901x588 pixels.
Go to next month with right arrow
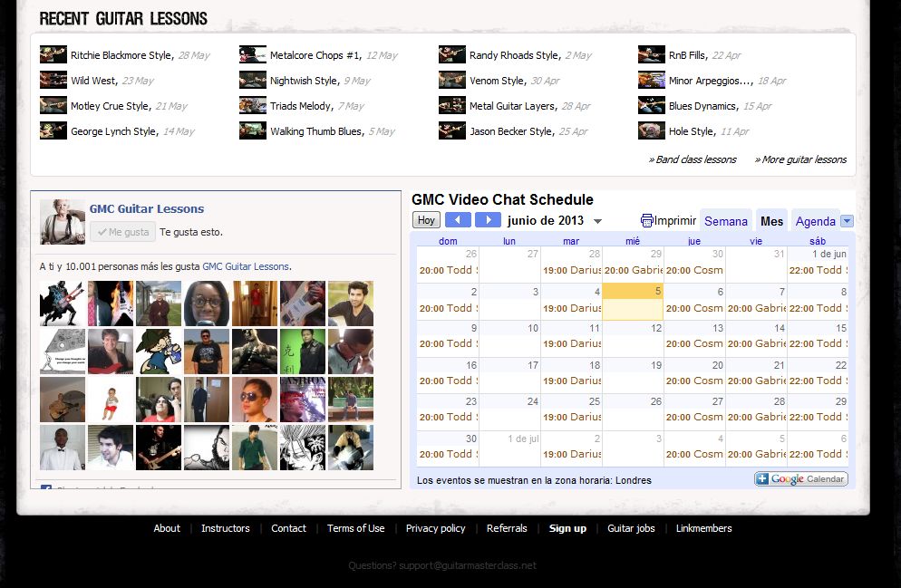pyautogui.click(x=488, y=220)
